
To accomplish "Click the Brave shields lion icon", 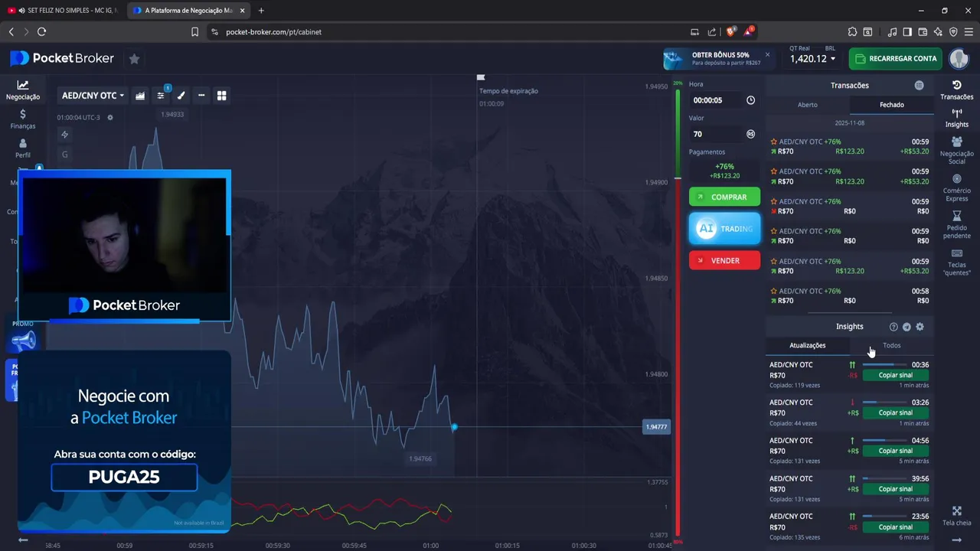I will [x=730, y=31].
